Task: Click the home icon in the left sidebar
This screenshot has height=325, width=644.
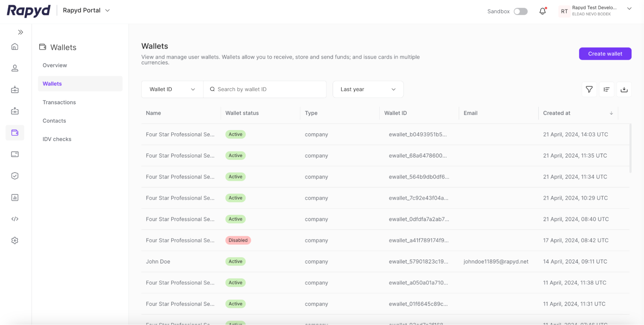Action: [15, 47]
